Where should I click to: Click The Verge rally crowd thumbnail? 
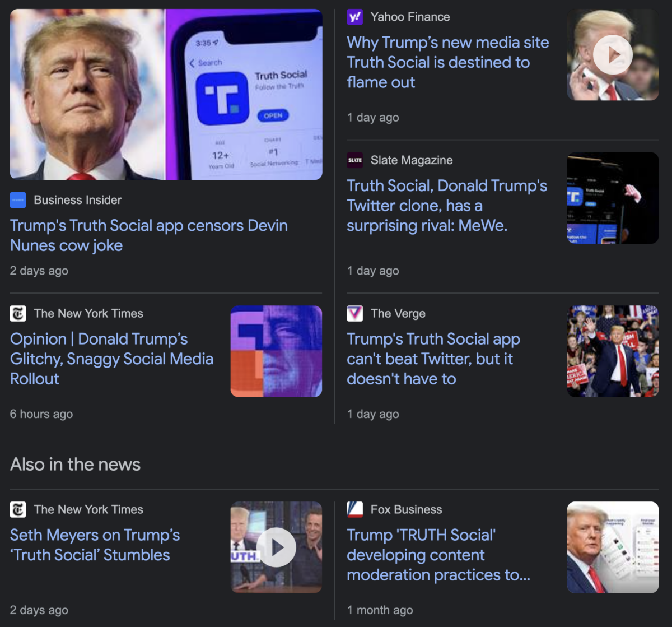[613, 351]
